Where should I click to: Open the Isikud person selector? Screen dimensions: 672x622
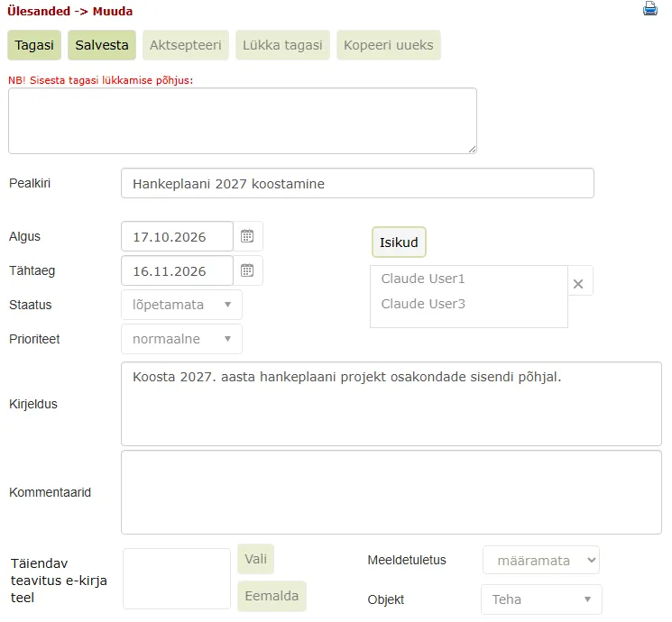399,242
